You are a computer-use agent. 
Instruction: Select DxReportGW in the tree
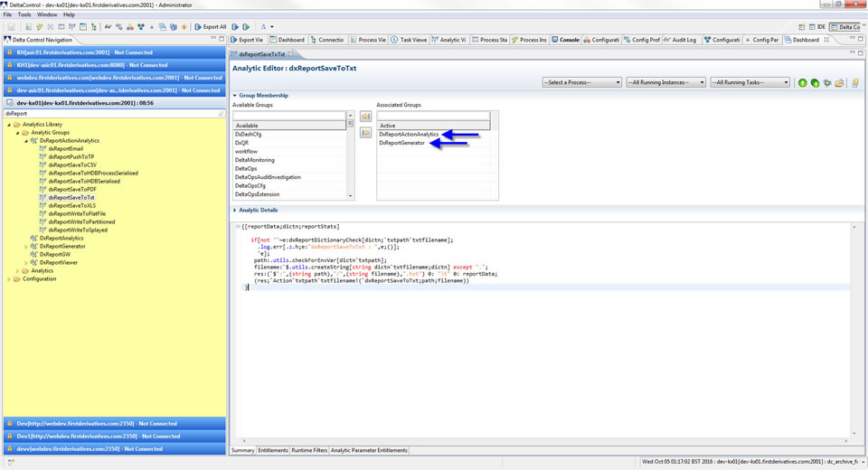[55, 255]
